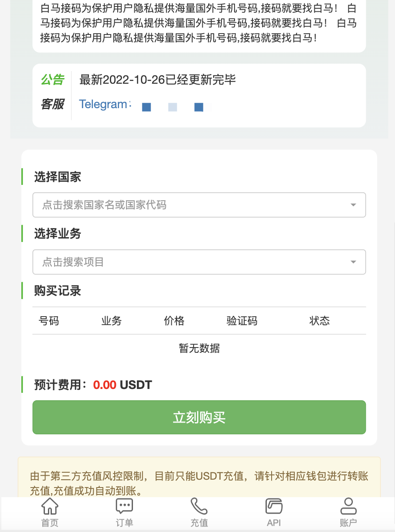Click the 状态 column header
395x532 pixels.
320,321
